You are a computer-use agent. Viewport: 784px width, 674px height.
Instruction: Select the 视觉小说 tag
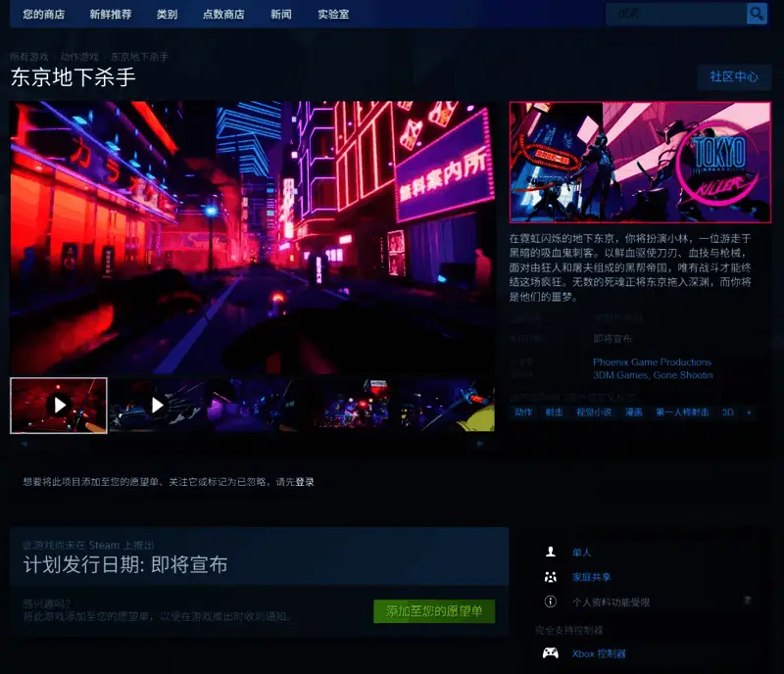point(596,412)
